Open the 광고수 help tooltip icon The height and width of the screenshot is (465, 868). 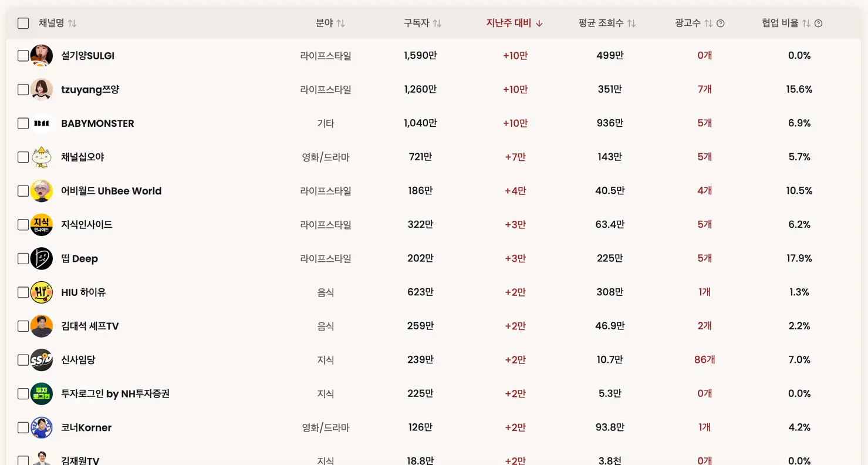tap(720, 23)
